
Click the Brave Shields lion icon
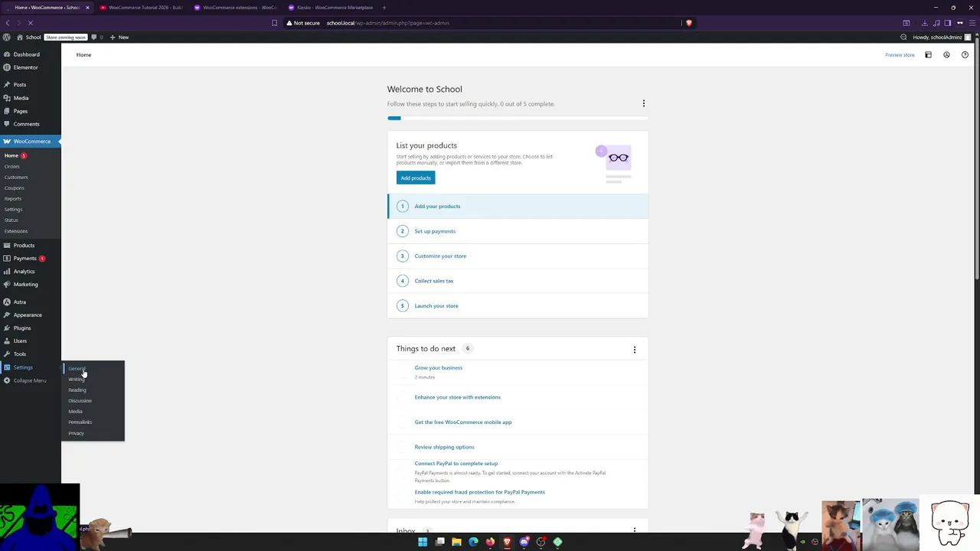(688, 23)
